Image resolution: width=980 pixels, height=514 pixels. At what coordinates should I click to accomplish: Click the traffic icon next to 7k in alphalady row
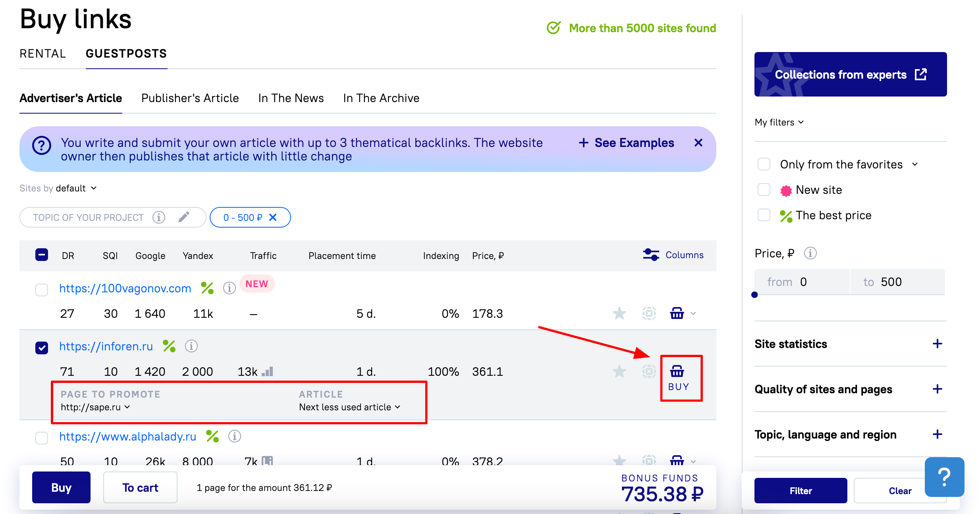coord(267,461)
